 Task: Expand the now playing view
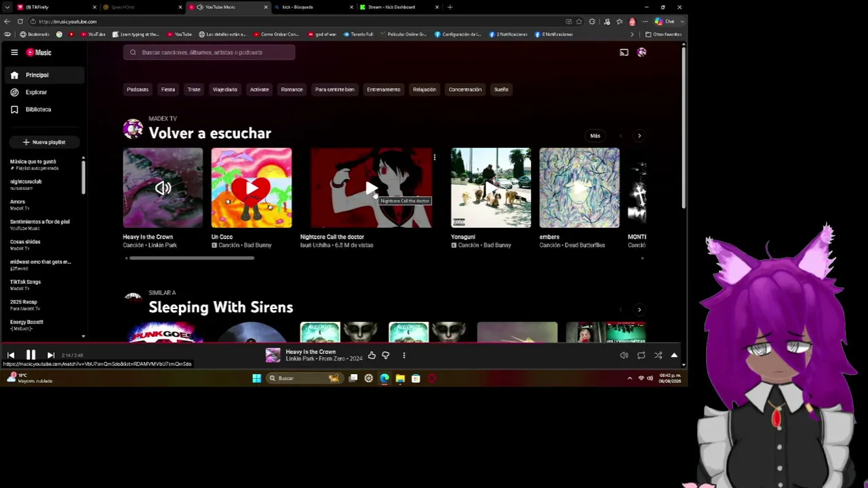pos(674,355)
